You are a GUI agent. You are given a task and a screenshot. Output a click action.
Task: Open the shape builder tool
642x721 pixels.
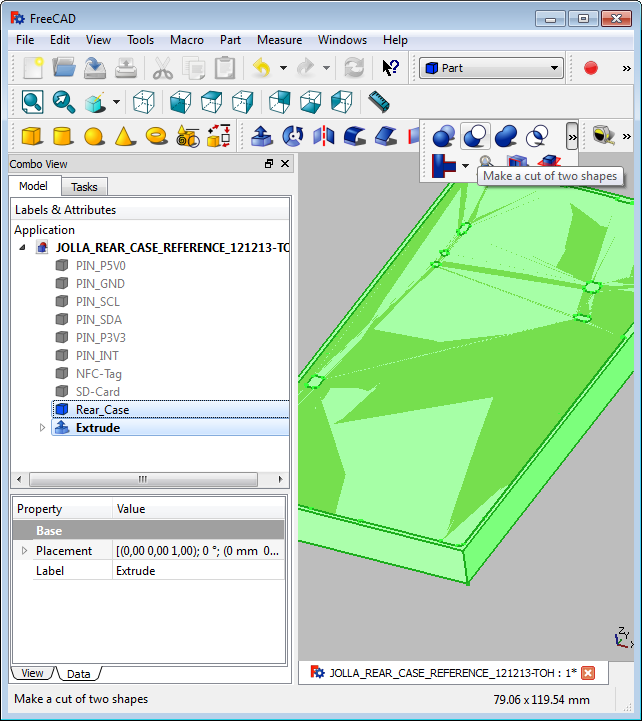(219, 136)
